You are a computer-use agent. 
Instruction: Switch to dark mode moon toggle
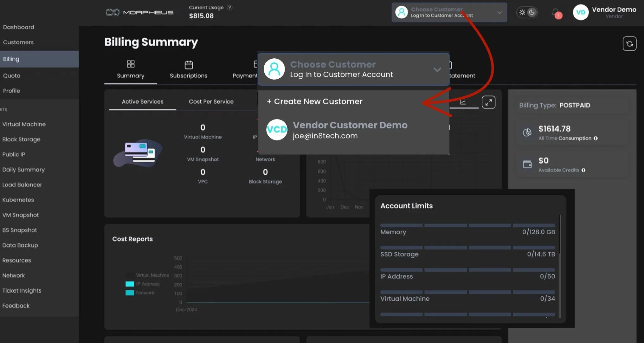[x=532, y=13]
